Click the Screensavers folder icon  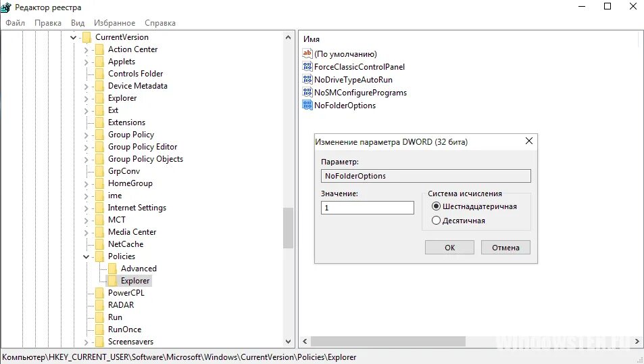99,342
